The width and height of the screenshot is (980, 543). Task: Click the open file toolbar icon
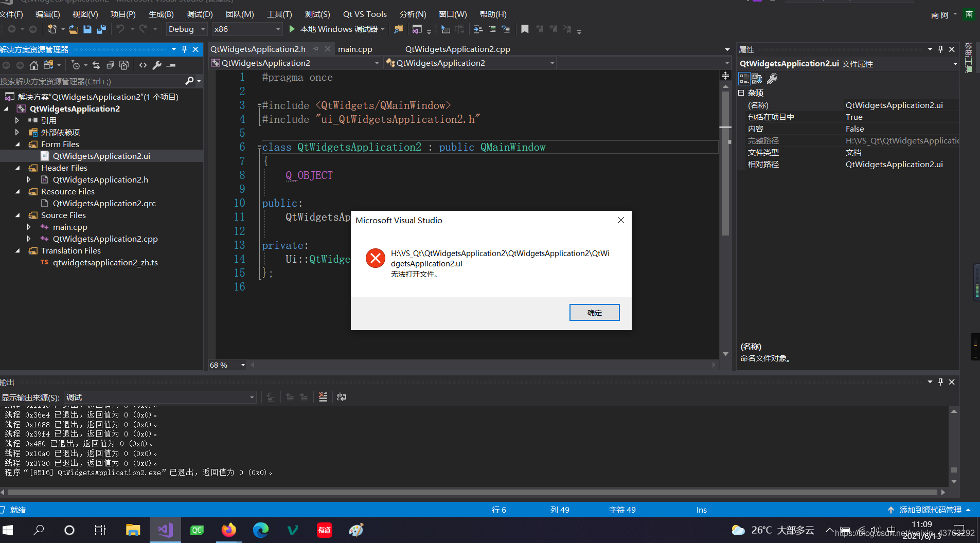[74, 29]
